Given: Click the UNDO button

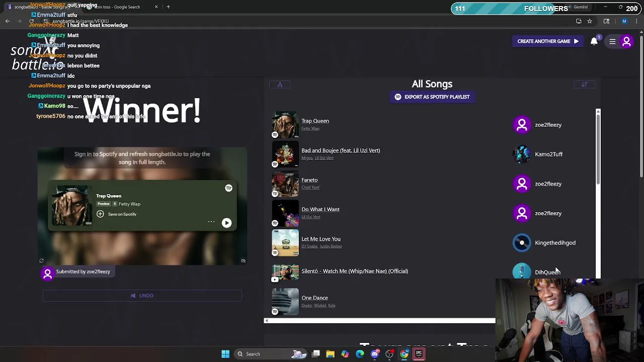Looking at the screenshot, I should [142, 296].
